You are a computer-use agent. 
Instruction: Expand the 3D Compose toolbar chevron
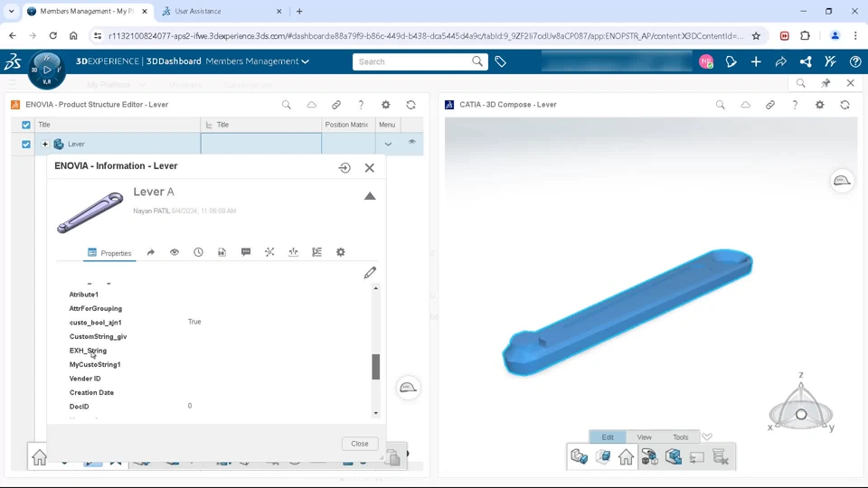(707, 436)
